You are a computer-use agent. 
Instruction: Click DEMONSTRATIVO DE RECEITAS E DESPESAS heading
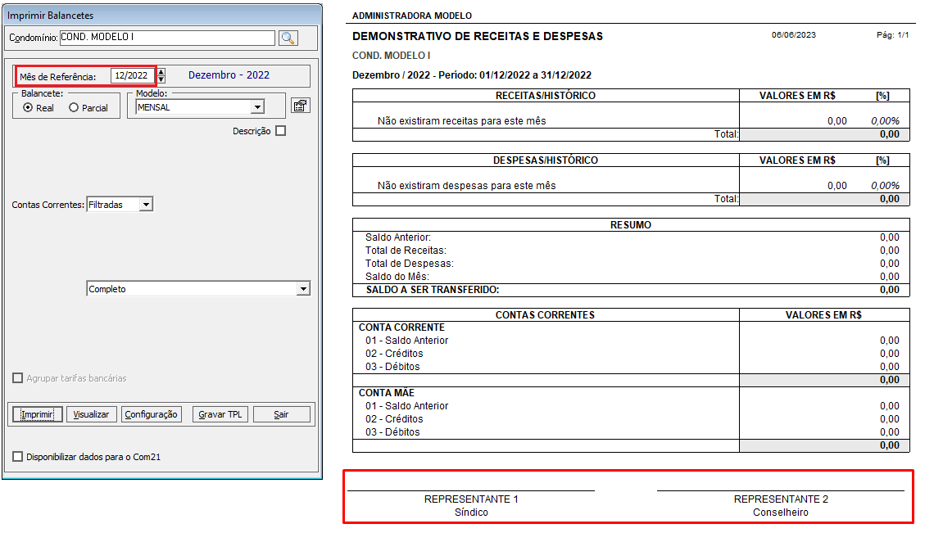tap(477, 36)
